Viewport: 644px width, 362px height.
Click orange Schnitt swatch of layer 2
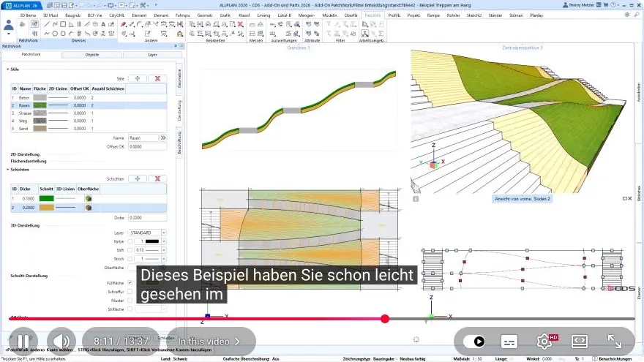[46, 208]
